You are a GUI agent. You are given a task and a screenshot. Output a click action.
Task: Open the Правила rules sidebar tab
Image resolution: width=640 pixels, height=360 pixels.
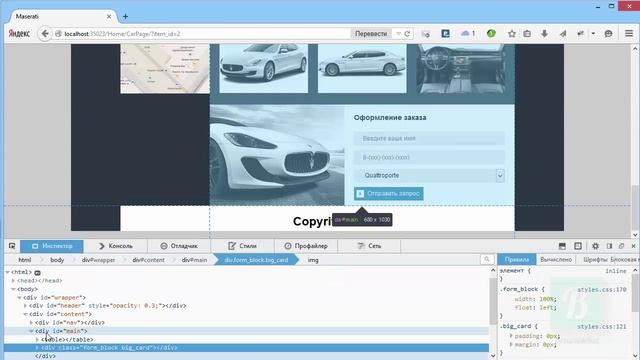click(x=517, y=260)
